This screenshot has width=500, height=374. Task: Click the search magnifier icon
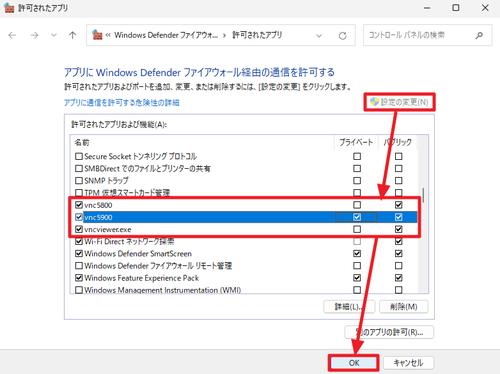479,35
